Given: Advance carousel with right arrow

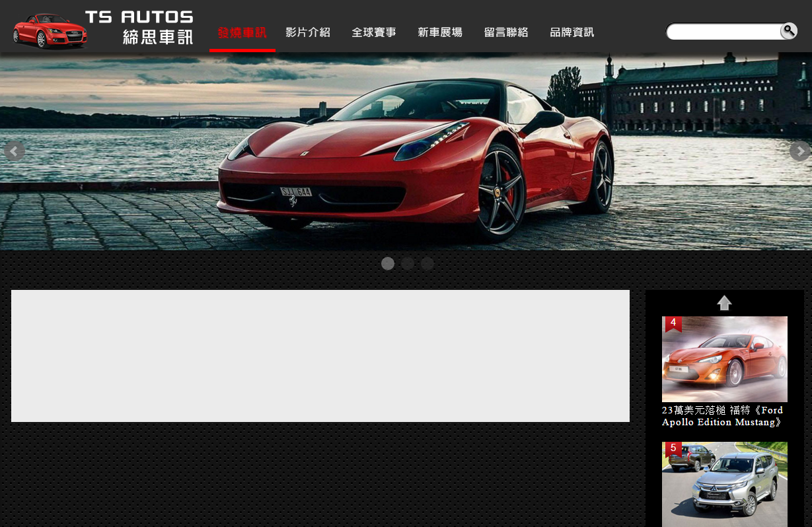Looking at the screenshot, I should 799,151.
